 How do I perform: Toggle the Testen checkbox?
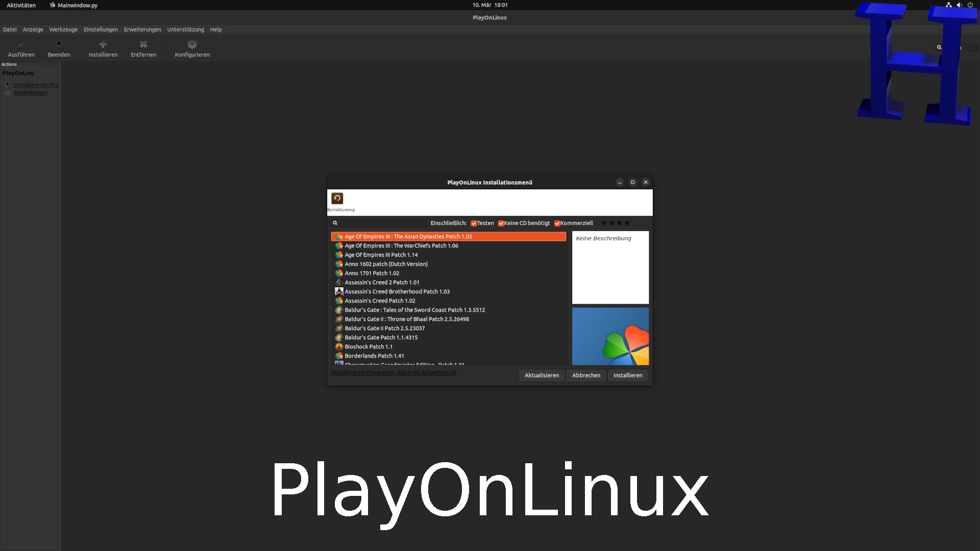(x=474, y=223)
